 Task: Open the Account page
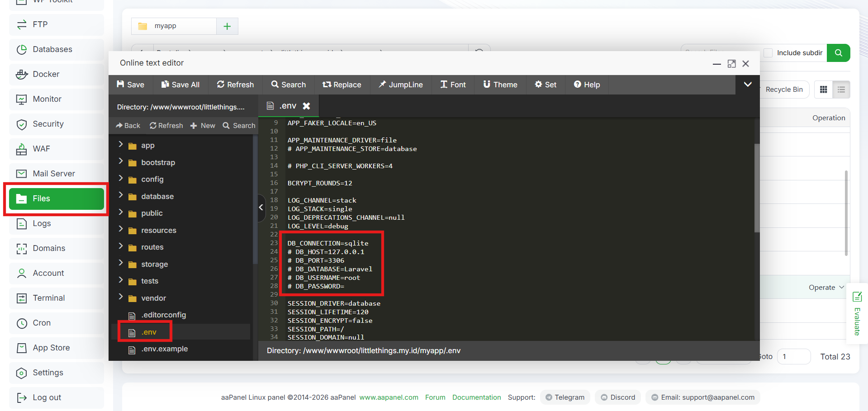point(56,273)
